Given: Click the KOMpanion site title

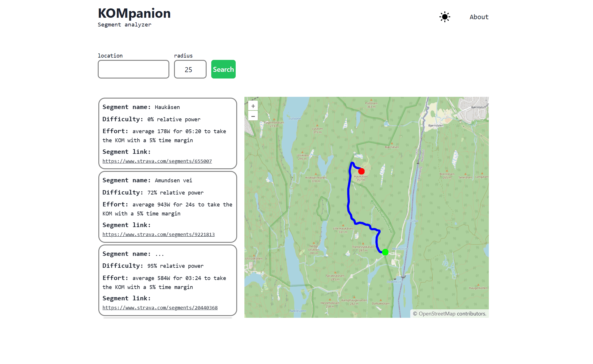Looking at the screenshot, I should [134, 13].
